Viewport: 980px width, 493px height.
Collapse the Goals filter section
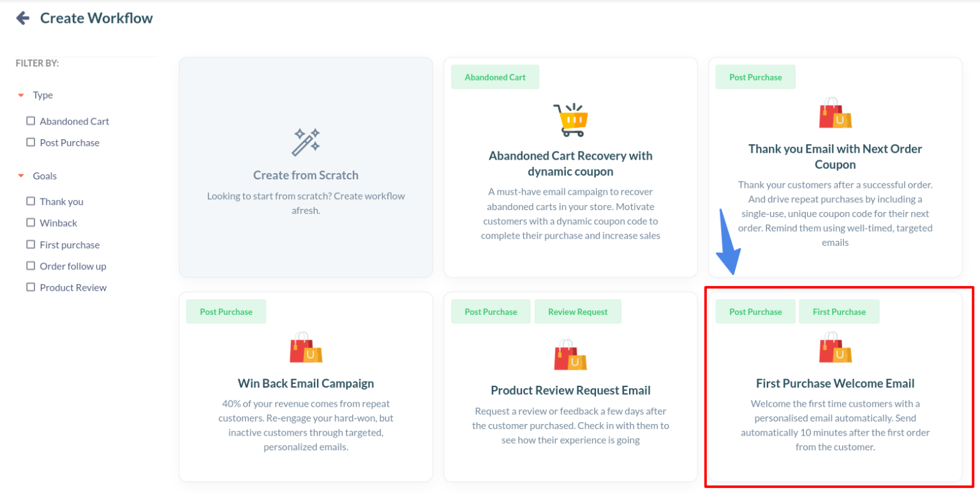pos(19,176)
